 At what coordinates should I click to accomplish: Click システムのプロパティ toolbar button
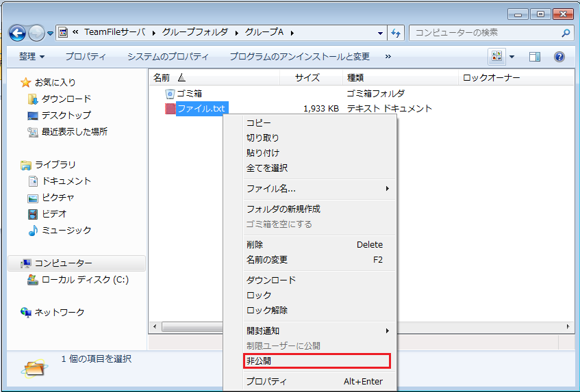tap(168, 57)
